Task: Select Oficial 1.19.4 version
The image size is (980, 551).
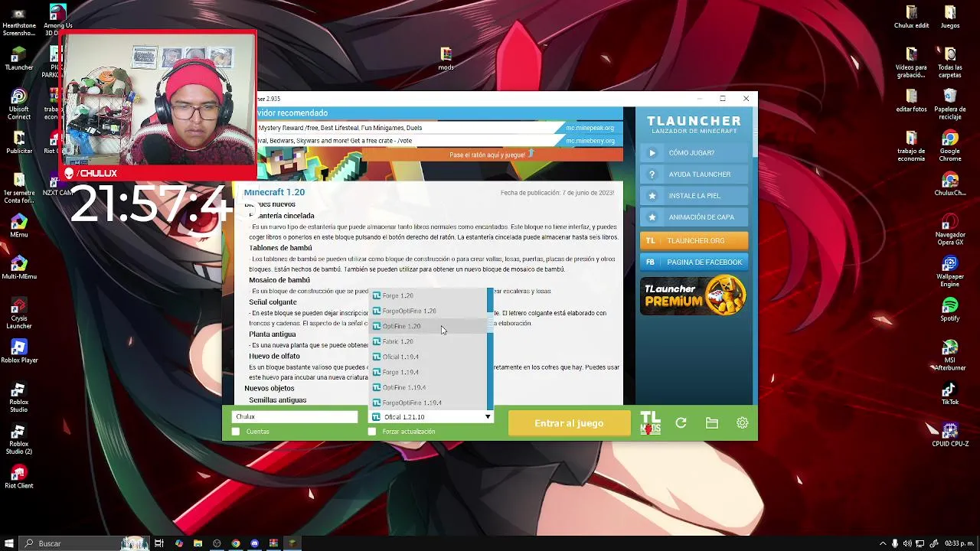Action: pyautogui.click(x=428, y=357)
